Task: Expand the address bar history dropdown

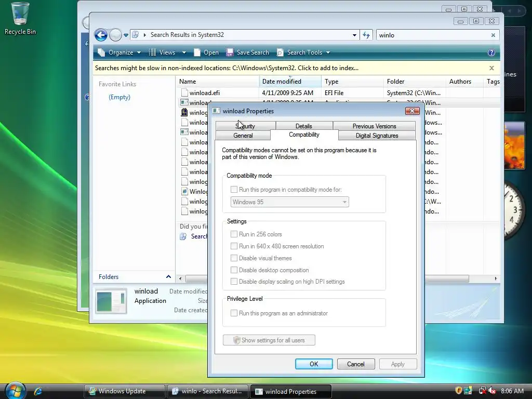Action: [354, 35]
